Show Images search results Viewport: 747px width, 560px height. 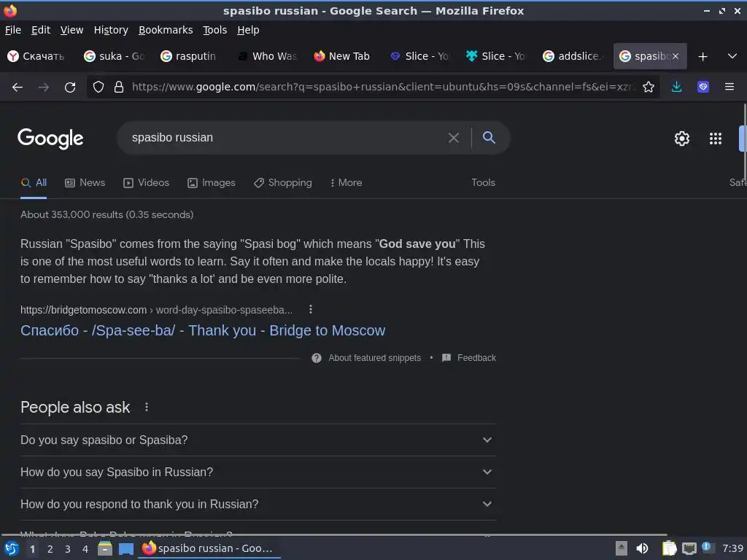click(212, 183)
